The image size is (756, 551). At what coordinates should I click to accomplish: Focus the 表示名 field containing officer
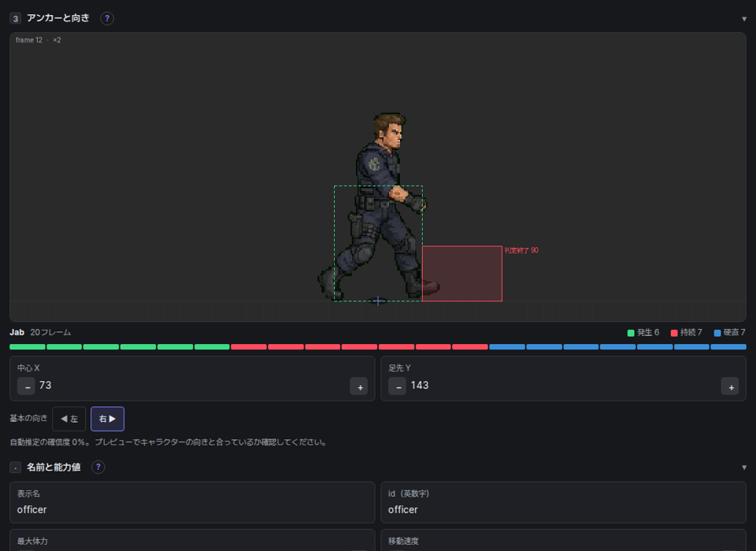pos(192,502)
